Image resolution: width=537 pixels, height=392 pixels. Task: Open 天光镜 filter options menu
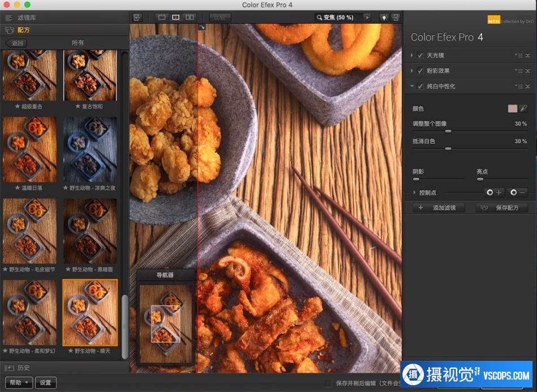click(519, 55)
